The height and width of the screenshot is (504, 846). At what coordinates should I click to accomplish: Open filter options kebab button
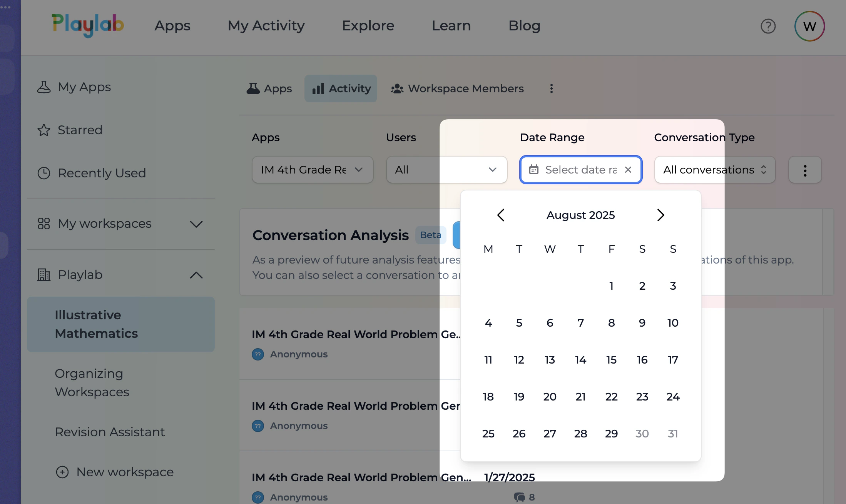click(x=805, y=170)
